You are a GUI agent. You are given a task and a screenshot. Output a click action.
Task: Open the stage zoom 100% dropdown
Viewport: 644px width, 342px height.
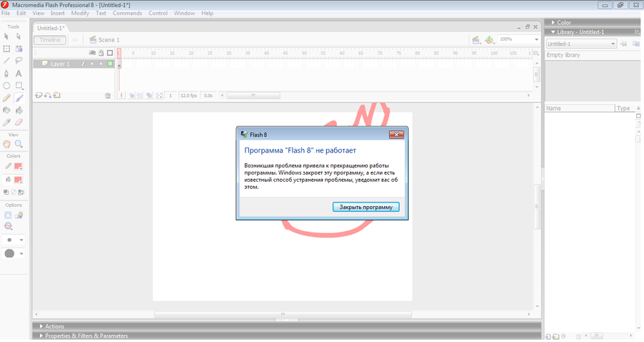(x=537, y=39)
